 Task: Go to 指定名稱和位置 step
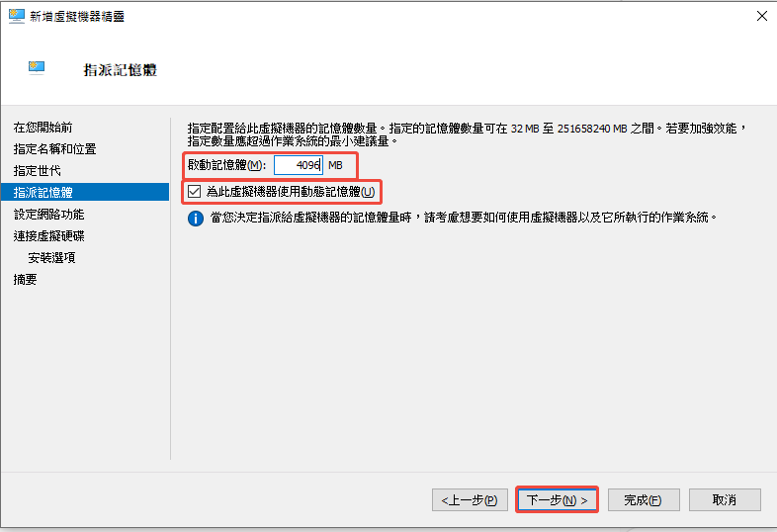[55, 149]
